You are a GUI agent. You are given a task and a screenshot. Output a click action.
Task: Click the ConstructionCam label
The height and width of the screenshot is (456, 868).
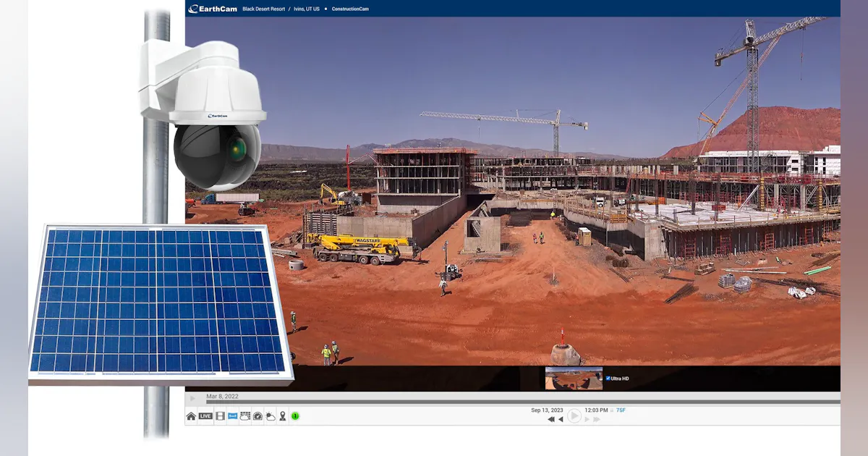pos(349,9)
